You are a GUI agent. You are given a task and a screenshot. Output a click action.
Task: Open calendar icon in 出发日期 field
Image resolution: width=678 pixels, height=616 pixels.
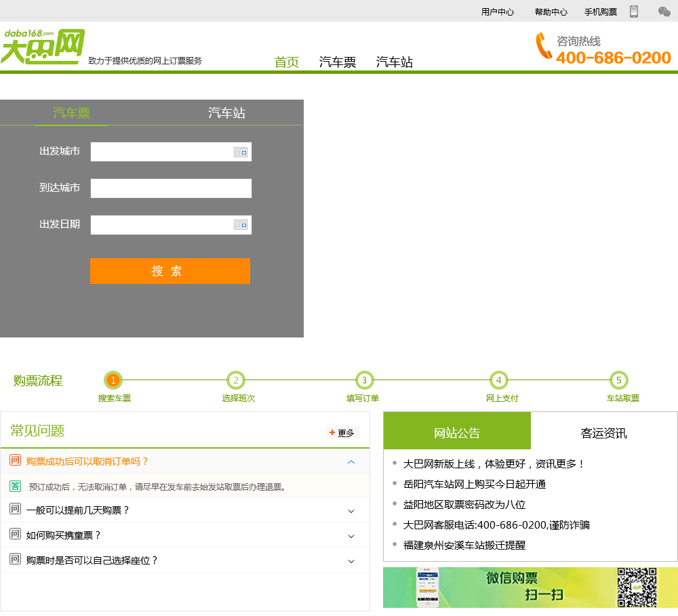tap(241, 225)
